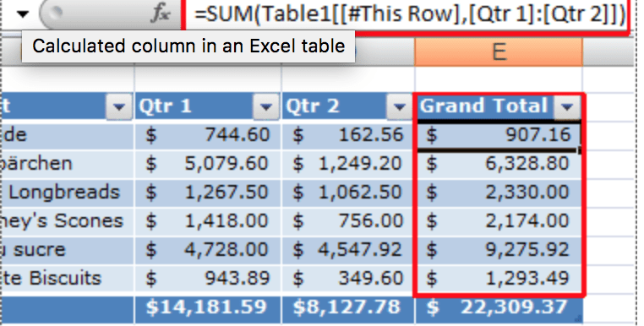The height and width of the screenshot is (326, 644).
Task: Select Qtr 1 cell 744.60
Action: click(208, 135)
